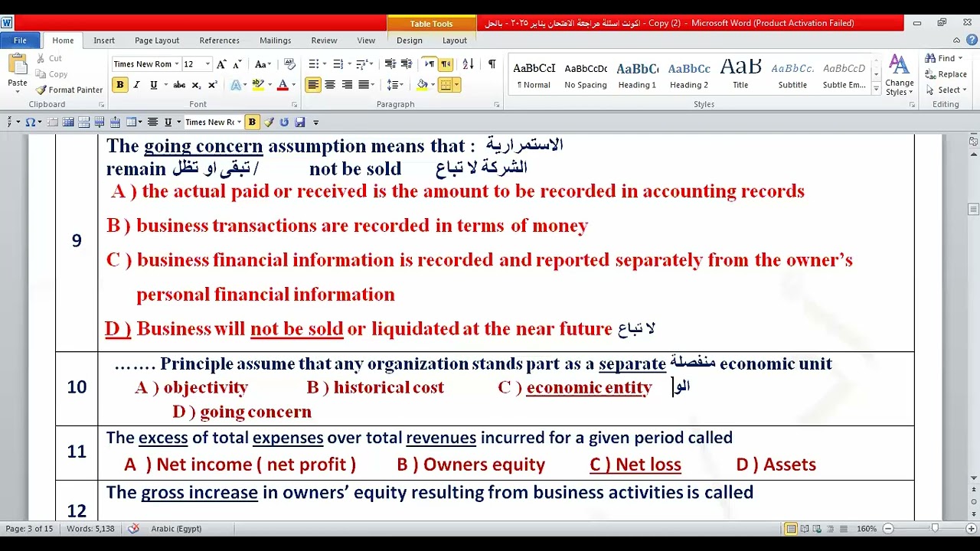Expand the Styles gallery More arrow
Screen dimensions: 980x551
point(876,90)
